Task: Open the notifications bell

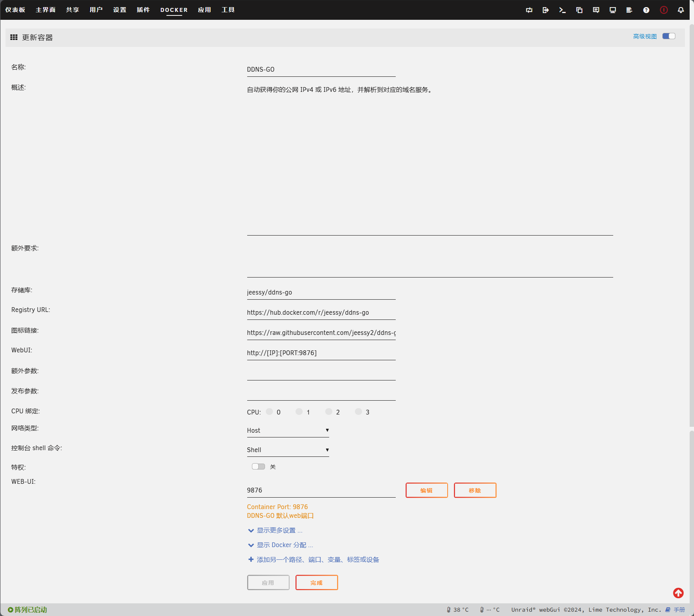Action: tap(681, 10)
